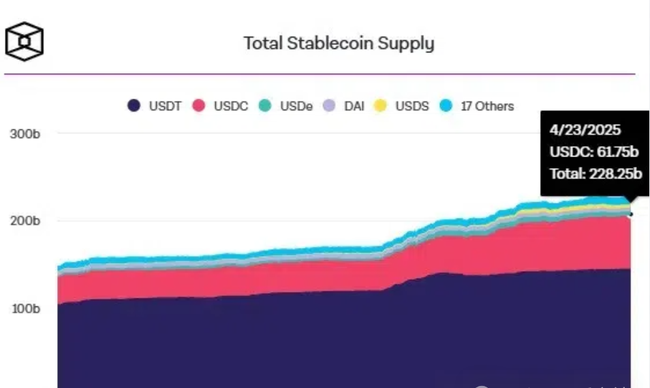Toggle the USDS yellow legend dot

[x=380, y=106]
